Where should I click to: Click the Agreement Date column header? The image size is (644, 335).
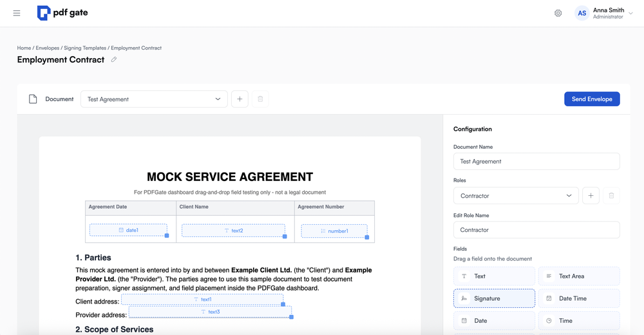[x=108, y=207]
